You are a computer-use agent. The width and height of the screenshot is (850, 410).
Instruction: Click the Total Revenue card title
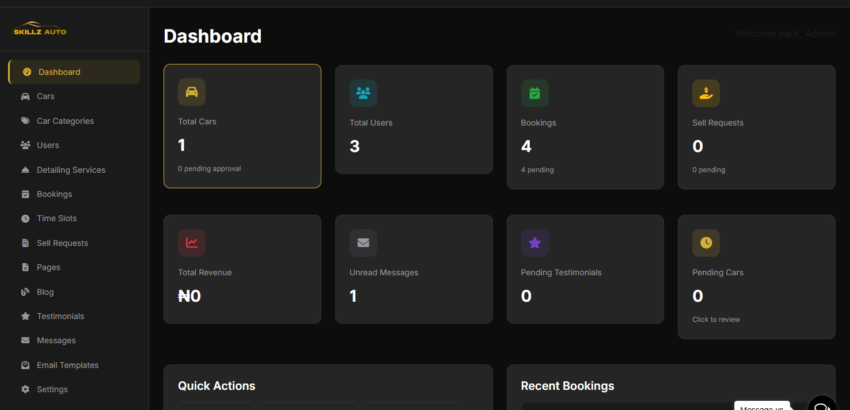205,272
